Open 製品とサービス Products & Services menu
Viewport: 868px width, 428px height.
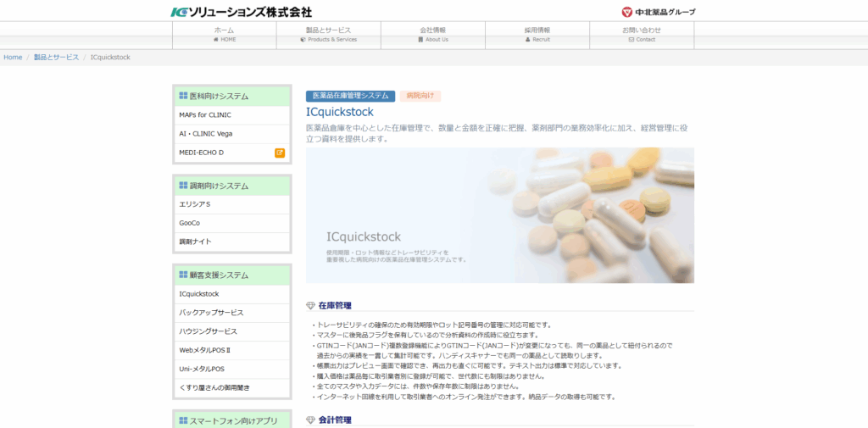pyautogui.click(x=329, y=35)
